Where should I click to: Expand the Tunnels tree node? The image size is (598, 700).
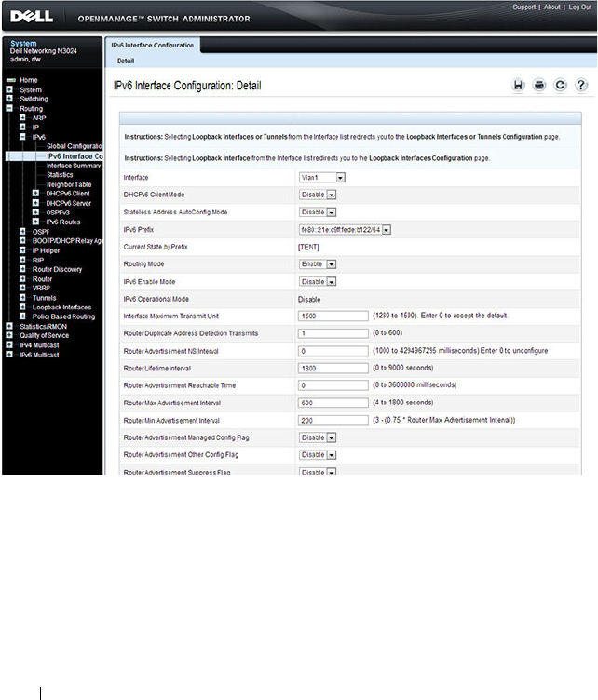(22, 297)
